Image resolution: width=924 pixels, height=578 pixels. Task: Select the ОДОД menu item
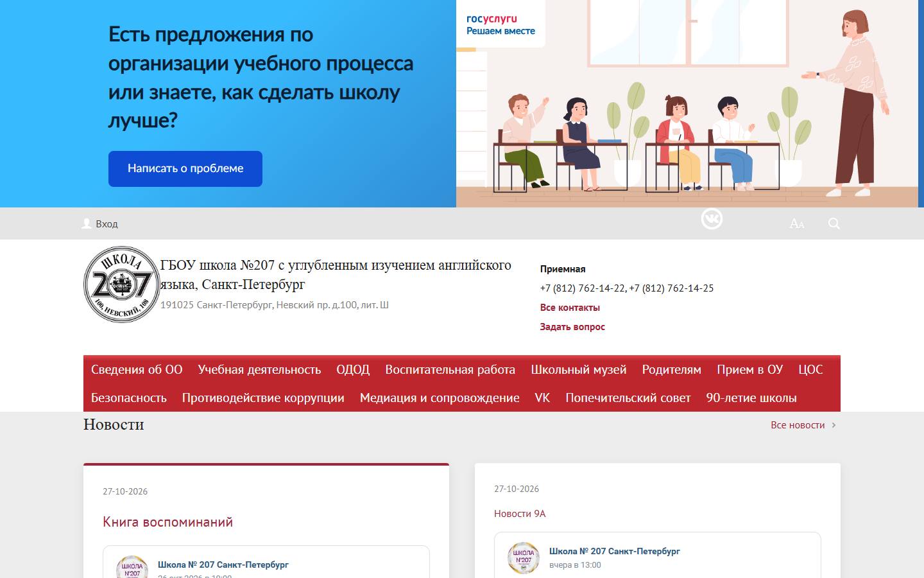[353, 369]
